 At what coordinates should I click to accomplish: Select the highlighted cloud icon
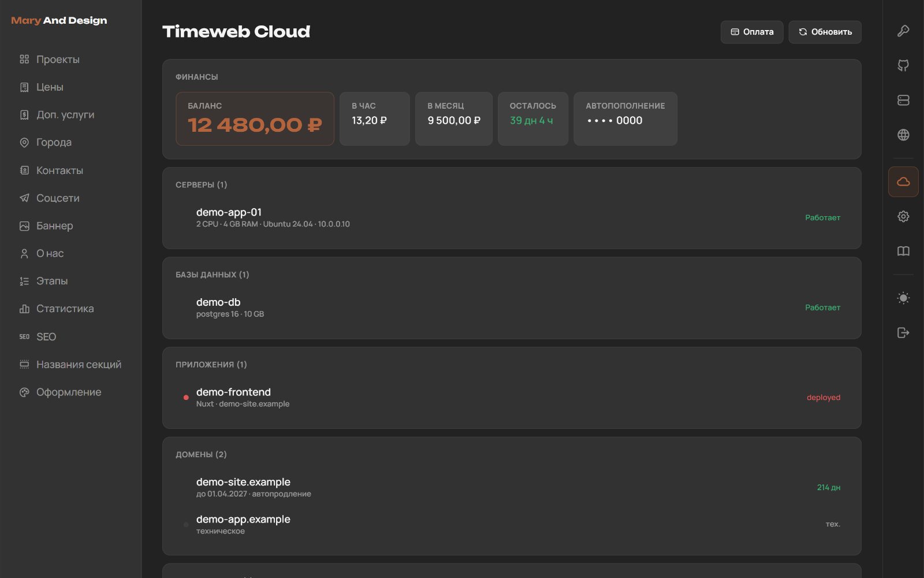click(x=903, y=182)
